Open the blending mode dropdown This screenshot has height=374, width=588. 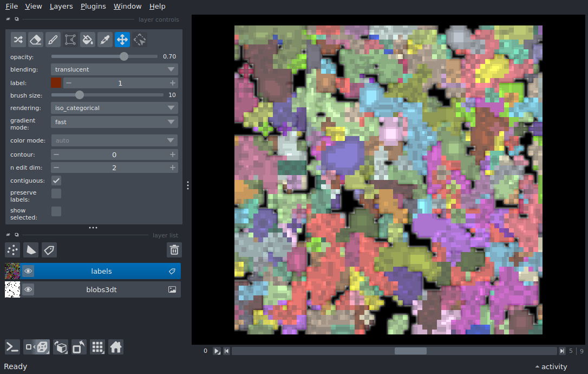pos(114,69)
